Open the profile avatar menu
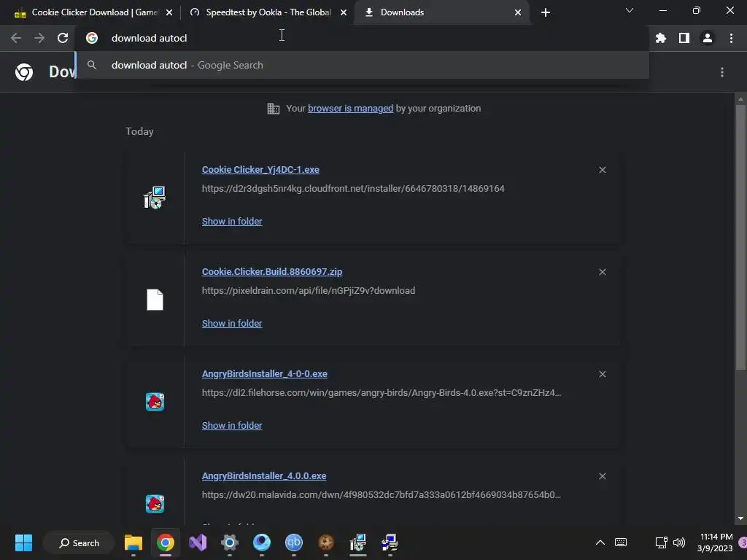Image resolution: width=747 pixels, height=560 pixels. 708,38
